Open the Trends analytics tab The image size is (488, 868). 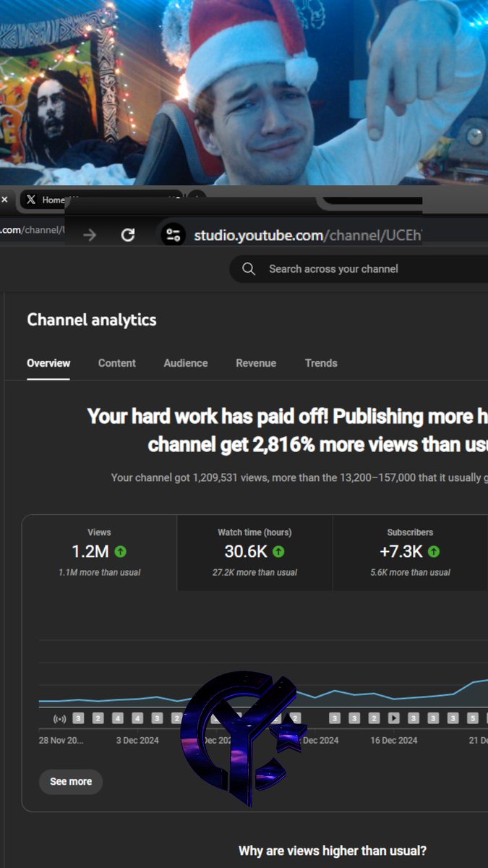321,363
